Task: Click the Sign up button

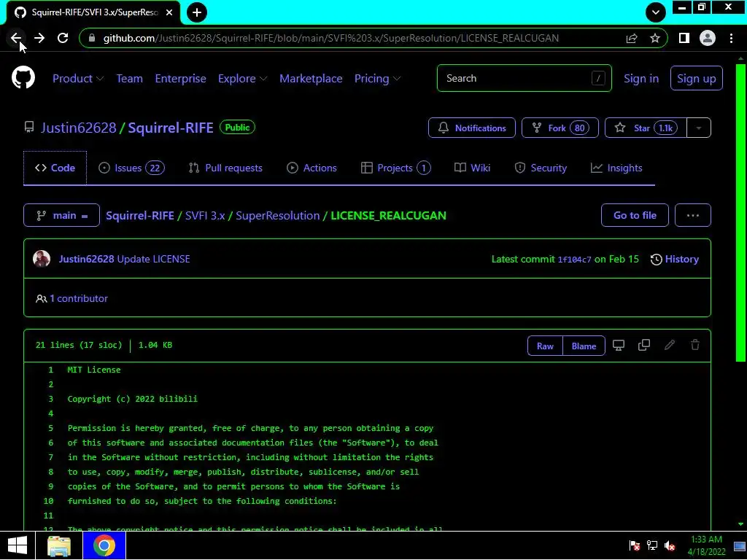Action: click(696, 79)
